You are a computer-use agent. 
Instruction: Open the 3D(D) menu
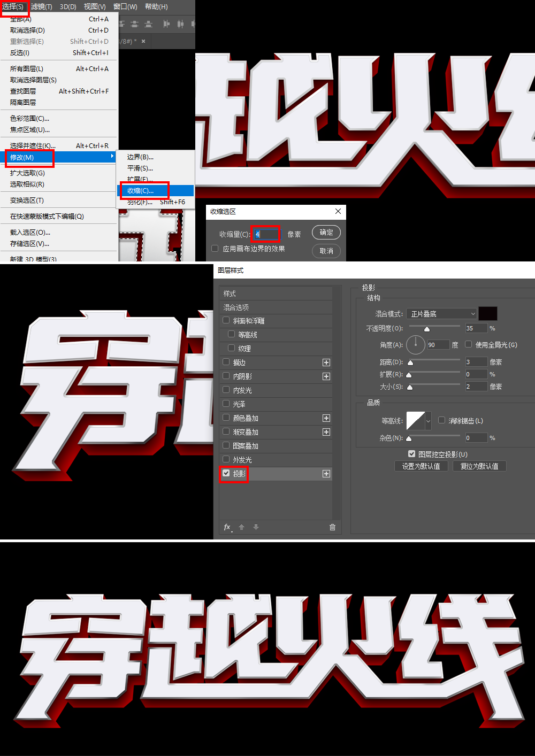coord(68,6)
